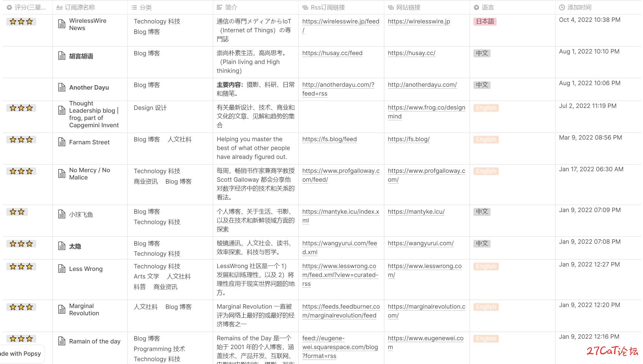Click the 中文 tag in 胡言胡语 row
This screenshot has height=364, width=643.
tap(482, 53)
